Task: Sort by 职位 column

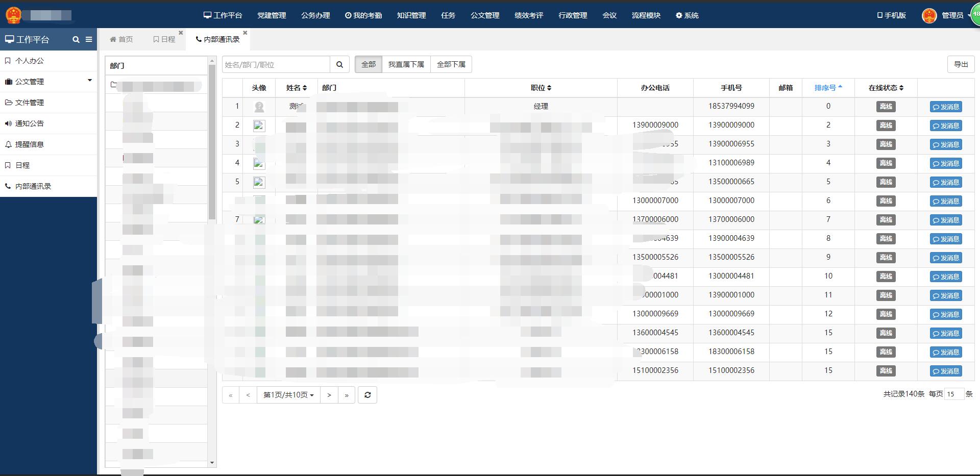Action: click(541, 88)
